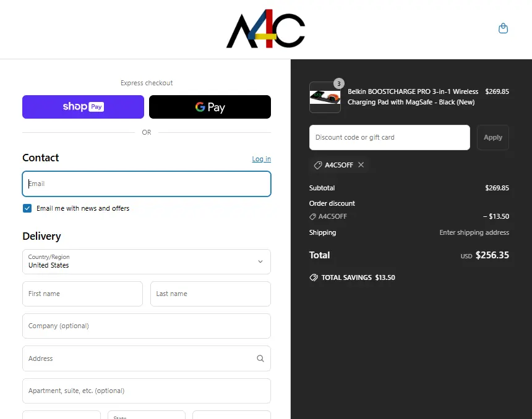Open the shopping bag cart icon
Image resolution: width=532 pixels, height=419 pixels.
pyautogui.click(x=503, y=28)
